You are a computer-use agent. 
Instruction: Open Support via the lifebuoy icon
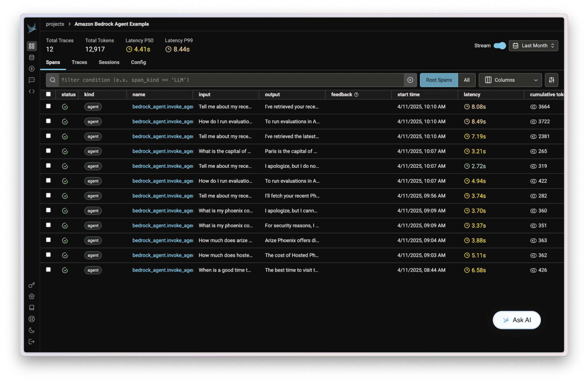pos(32,319)
